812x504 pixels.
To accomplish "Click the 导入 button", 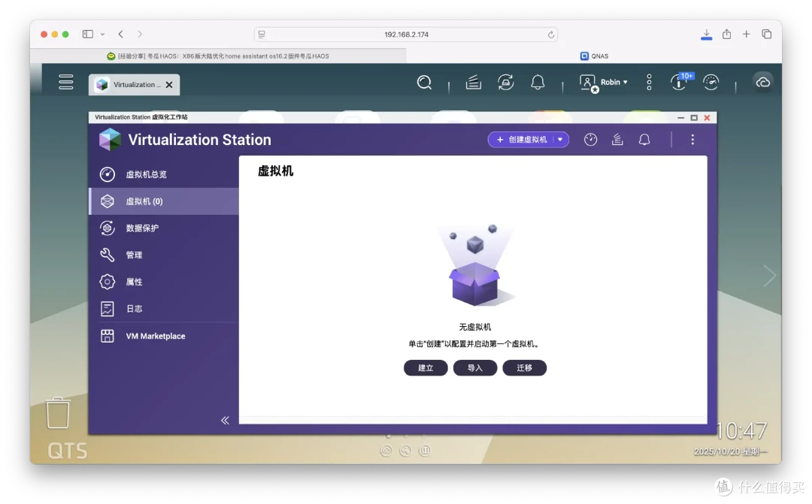I will pyautogui.click(x=475, y=368).
